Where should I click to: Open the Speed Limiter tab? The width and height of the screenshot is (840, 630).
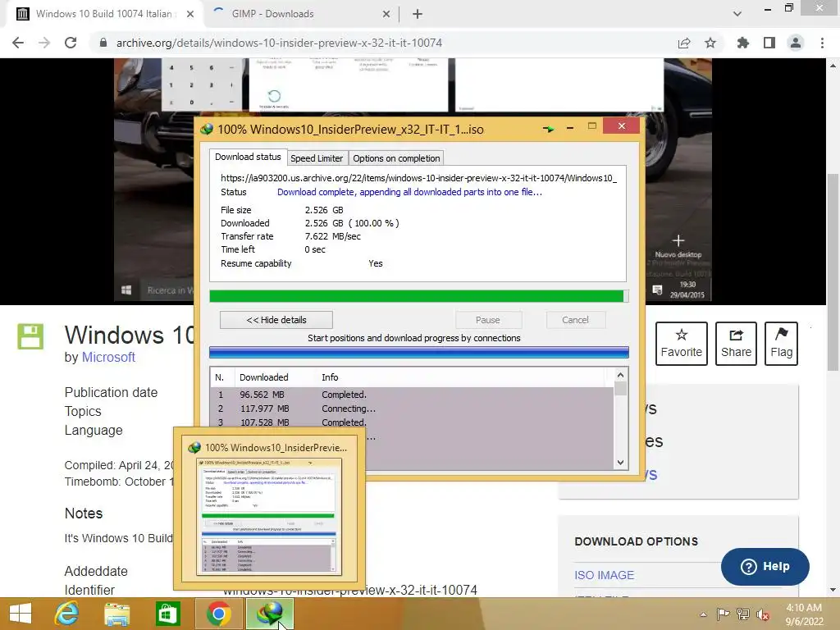click(317, 158)
